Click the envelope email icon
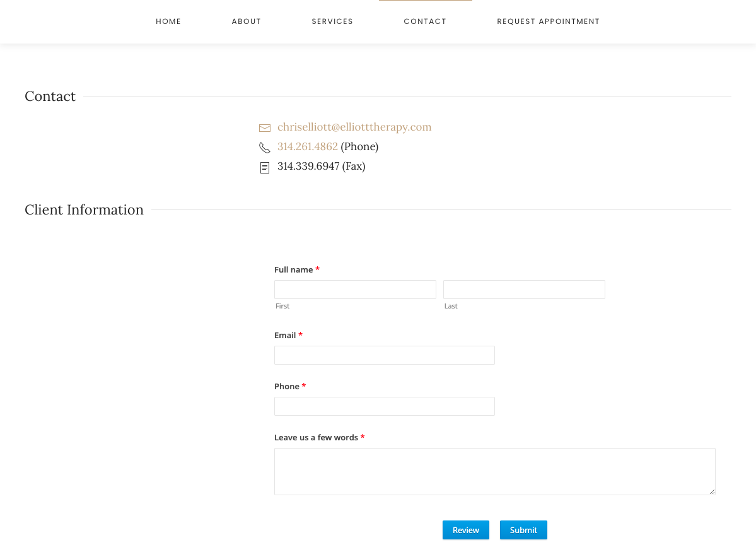 point(265,128)
